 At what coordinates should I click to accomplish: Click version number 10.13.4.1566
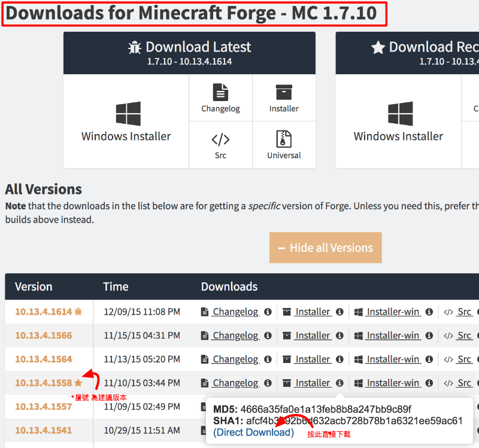pos(43,336)
